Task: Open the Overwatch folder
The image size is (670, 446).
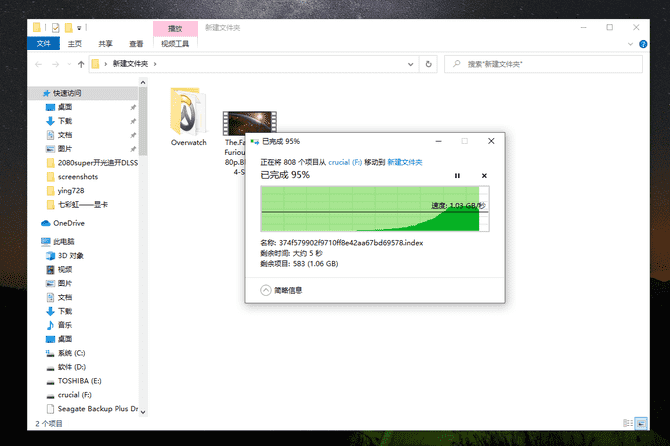Action: (188, 117)
